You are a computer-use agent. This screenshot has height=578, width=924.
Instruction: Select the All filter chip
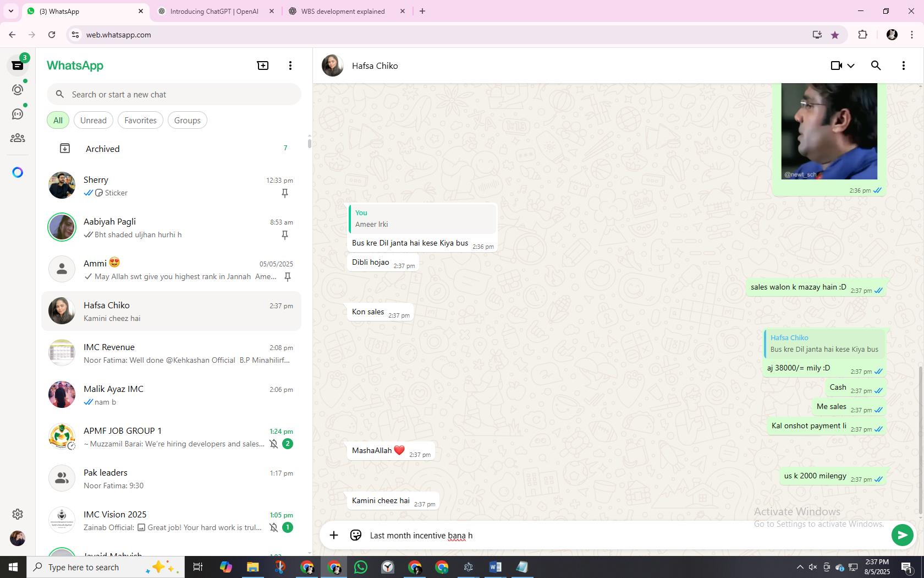[58, 121]
